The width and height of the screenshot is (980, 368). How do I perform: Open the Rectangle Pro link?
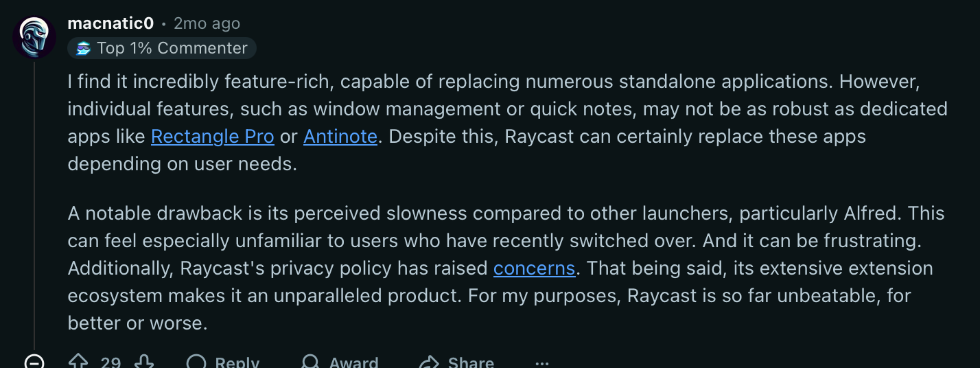click(x=212, y=137)
